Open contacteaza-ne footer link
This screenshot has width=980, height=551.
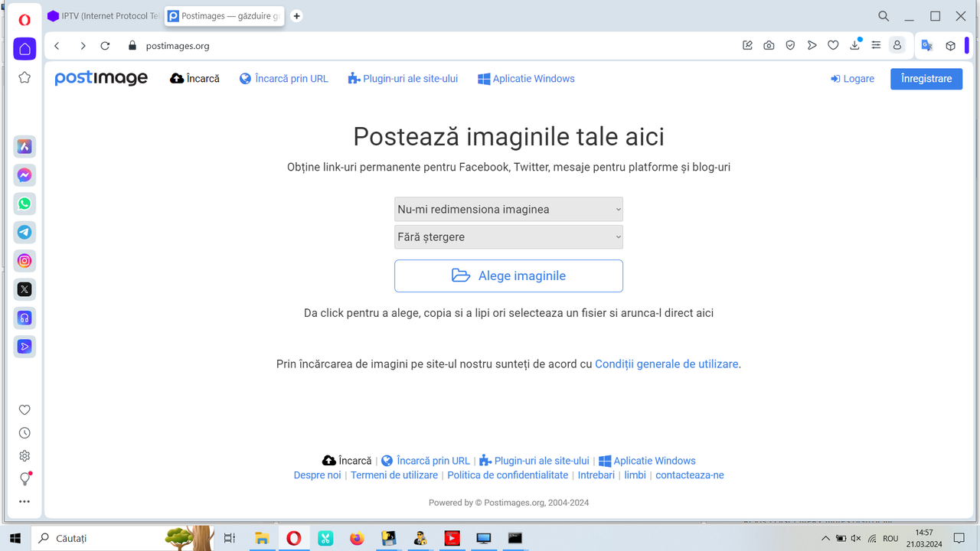tap(690, 475)
